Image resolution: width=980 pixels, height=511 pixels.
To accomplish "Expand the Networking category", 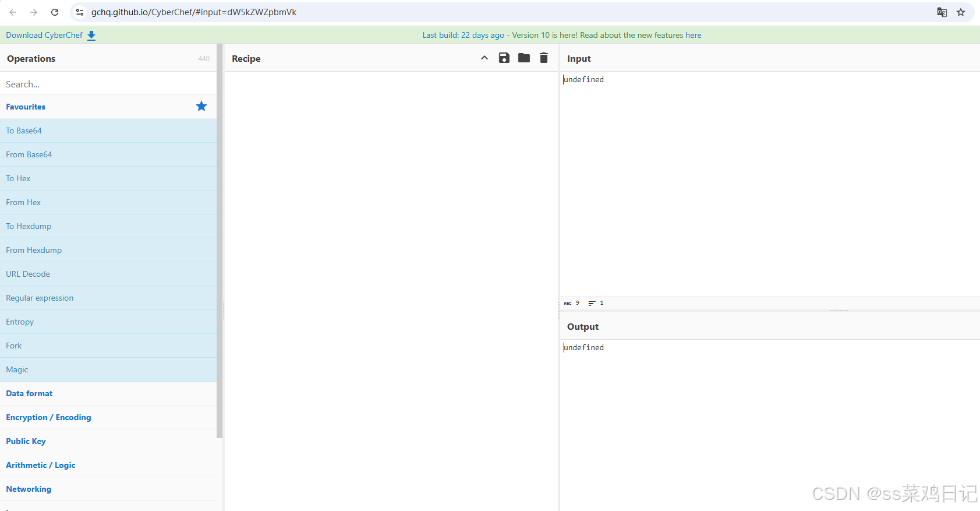I will click(x=108, y=489).
